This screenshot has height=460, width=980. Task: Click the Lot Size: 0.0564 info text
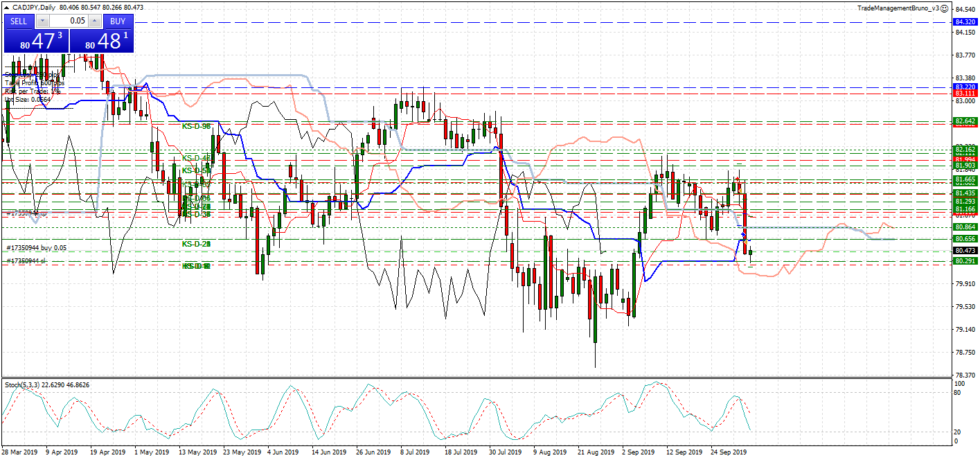pyautogui.click(x=28, y=99)
